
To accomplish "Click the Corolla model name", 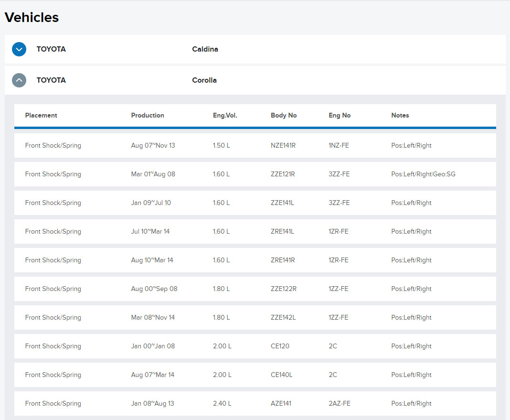I will click(204, 80).
